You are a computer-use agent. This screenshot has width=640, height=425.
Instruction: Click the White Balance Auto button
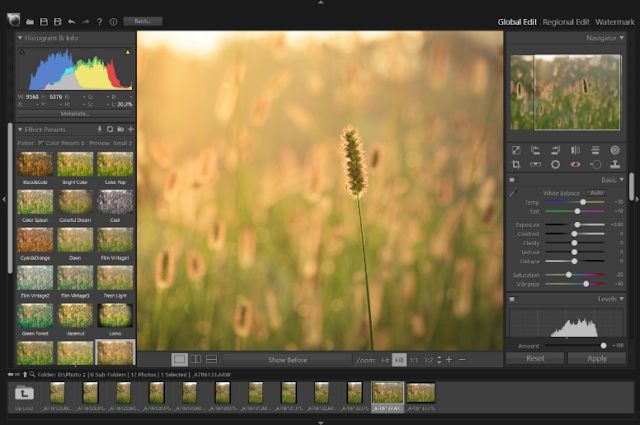596,193
